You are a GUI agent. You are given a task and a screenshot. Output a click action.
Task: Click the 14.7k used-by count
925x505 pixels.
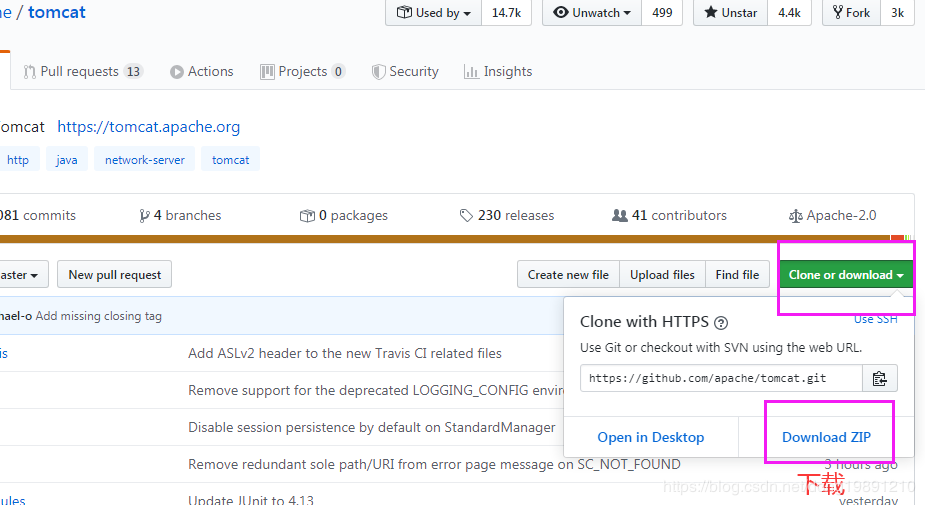click(506, 12)
